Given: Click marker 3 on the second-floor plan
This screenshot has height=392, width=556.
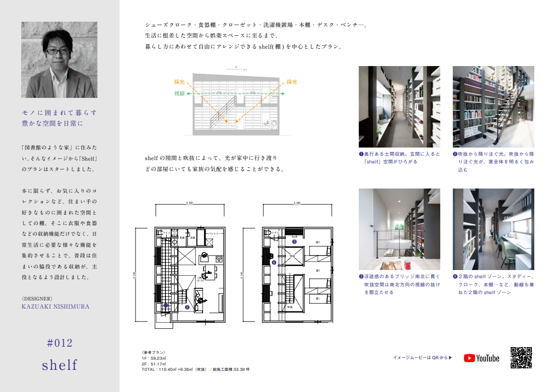Looking at the screenshot, I should click(294, 242).
